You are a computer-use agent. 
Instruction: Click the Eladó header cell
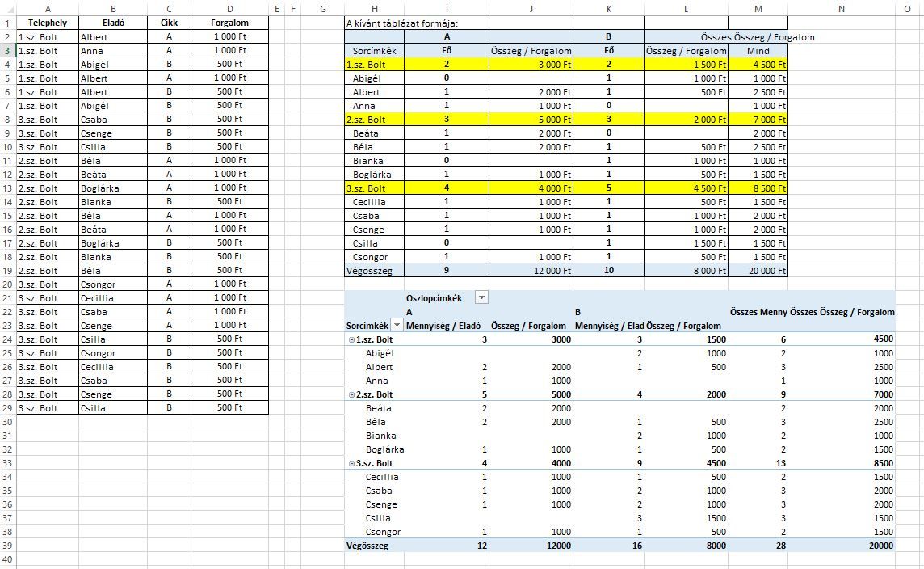pos(113,23)
